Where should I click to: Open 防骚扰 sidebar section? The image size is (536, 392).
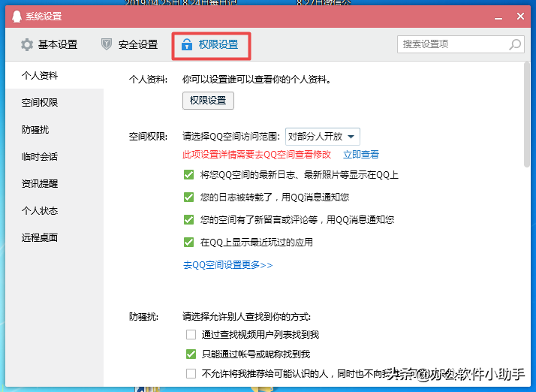point(54,129)
